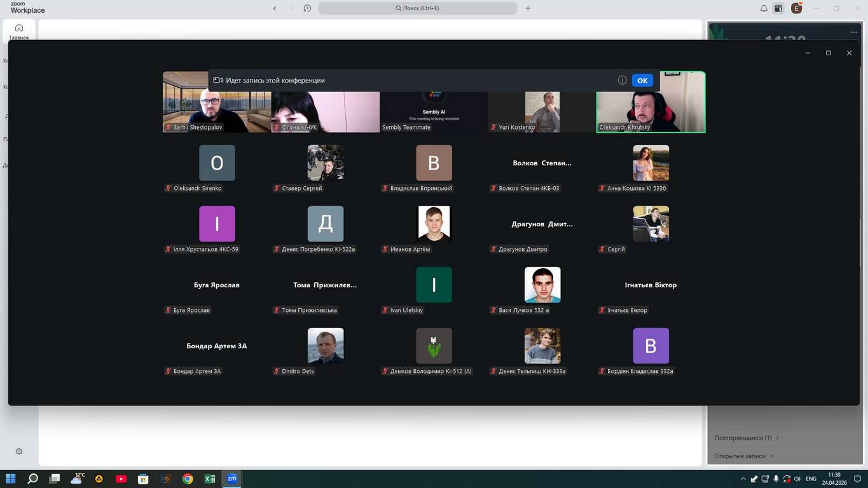Dismiss the recording notice with OK

click(642, 80)
